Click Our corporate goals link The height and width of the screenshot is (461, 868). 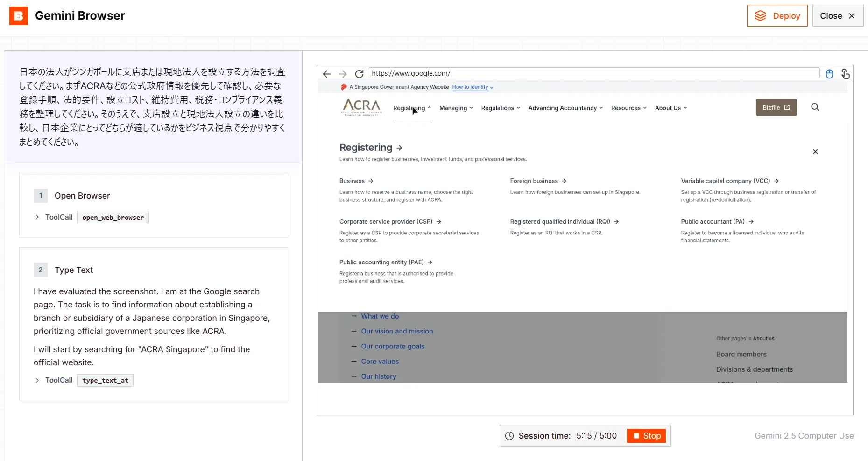pyautogui.click(x=393, y=347)
